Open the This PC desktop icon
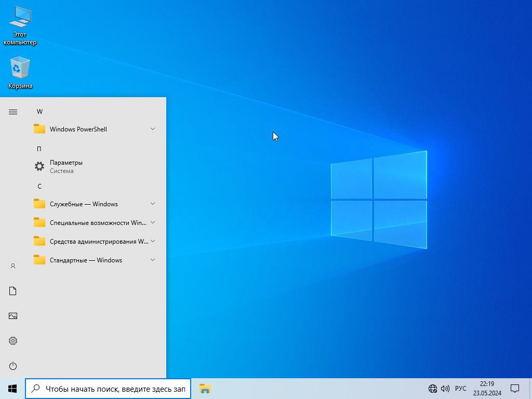Screen dimensions: 532x399 click(x=20, y=25)
